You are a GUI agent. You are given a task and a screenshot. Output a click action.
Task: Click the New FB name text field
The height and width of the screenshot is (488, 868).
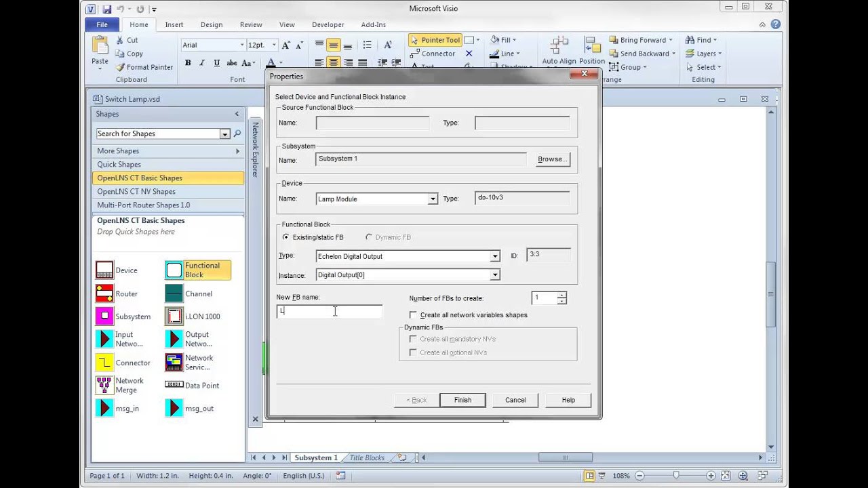[330, 311]
